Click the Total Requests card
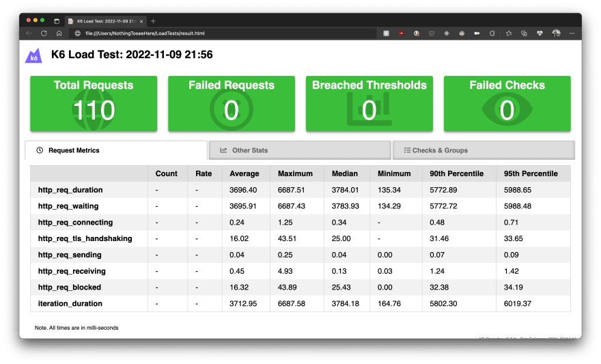 [x=94, y=103]
